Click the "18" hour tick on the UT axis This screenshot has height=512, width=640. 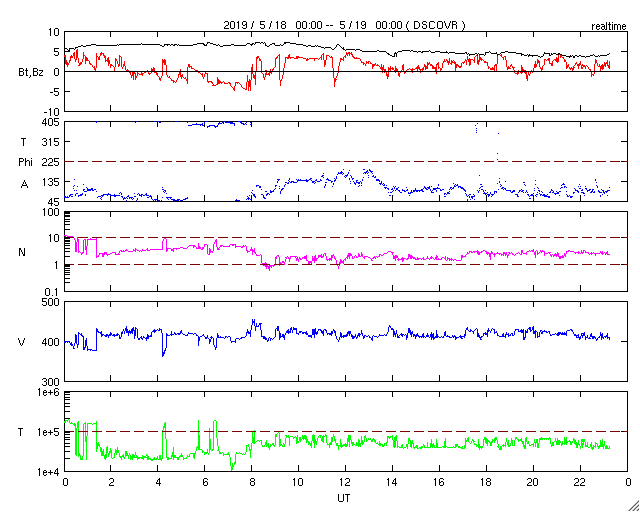pyautogui.click(x=487, y=481)
